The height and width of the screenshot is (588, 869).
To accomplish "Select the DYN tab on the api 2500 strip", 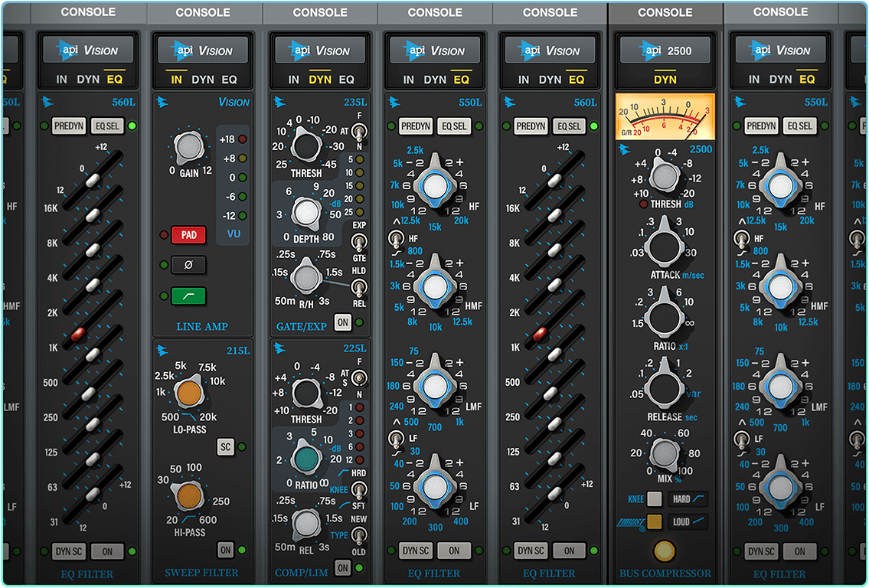I will pyautogui.click(x=665, y=80).
